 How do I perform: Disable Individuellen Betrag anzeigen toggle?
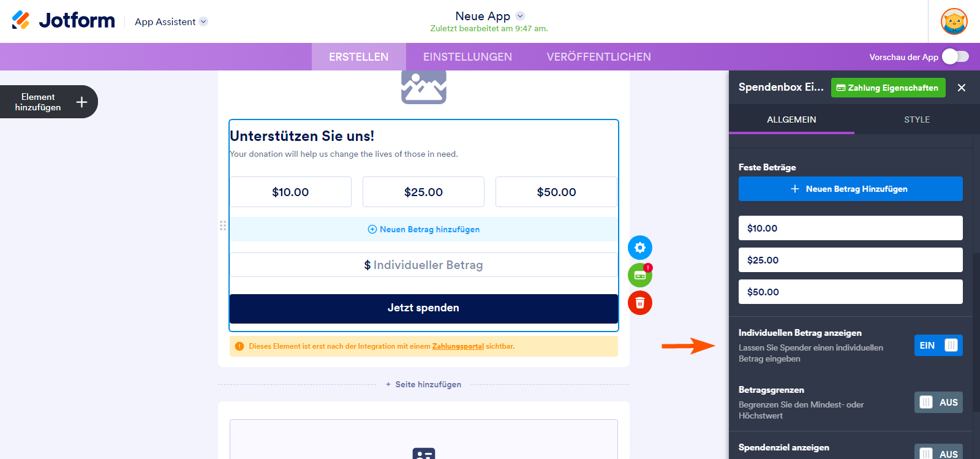938,346
